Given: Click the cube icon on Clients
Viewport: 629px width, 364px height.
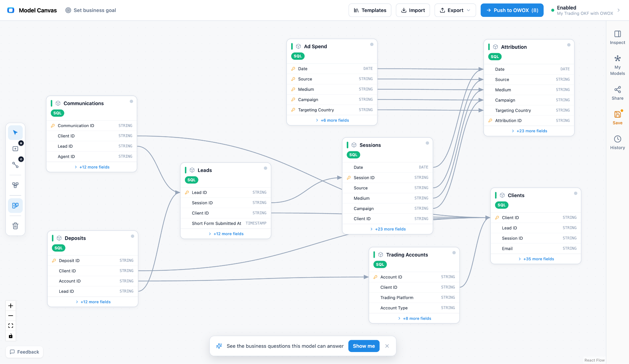Looking at the screenshot, I should tap(502, 195).
